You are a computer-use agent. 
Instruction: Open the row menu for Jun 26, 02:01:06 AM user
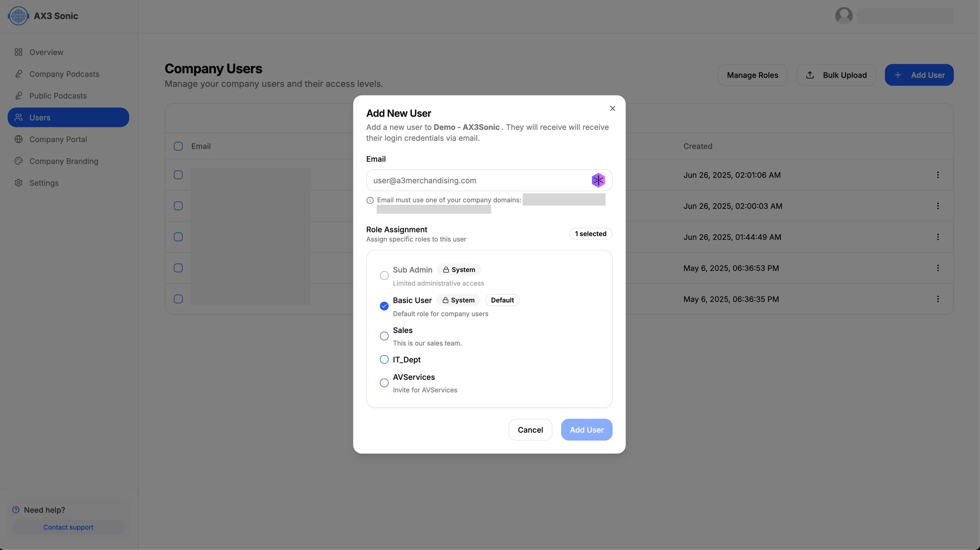(938, 175)
